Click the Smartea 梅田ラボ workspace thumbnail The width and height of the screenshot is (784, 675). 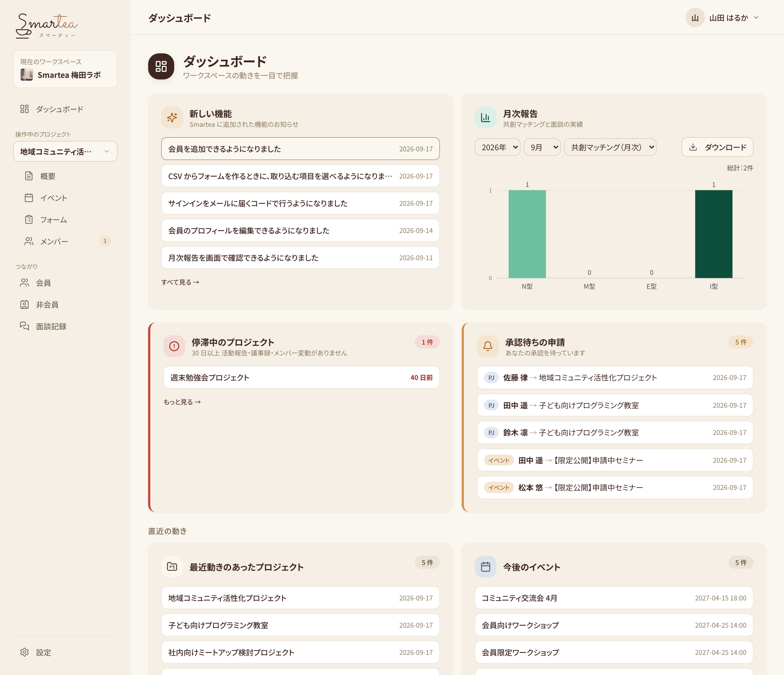coord(26,75)
